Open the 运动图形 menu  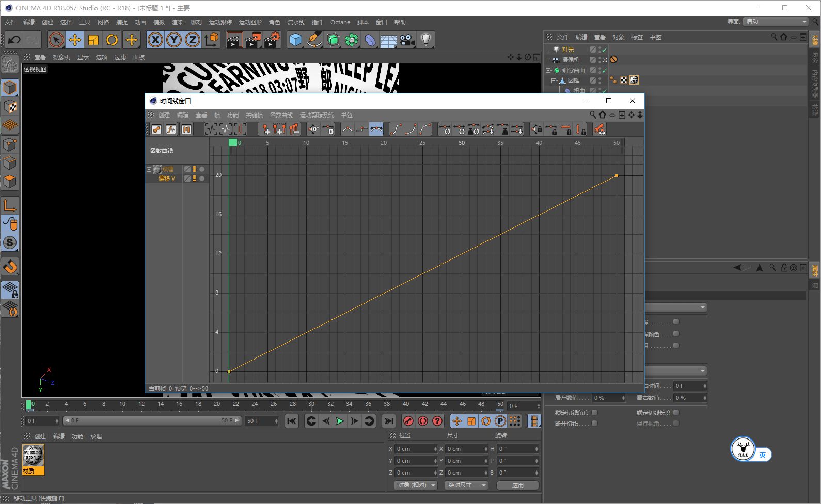(250, 22)
